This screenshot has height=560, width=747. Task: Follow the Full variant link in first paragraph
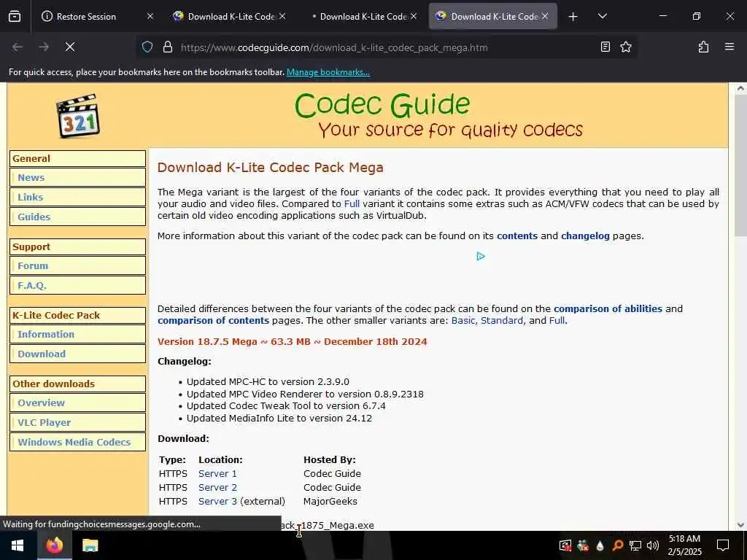point(352,204)
